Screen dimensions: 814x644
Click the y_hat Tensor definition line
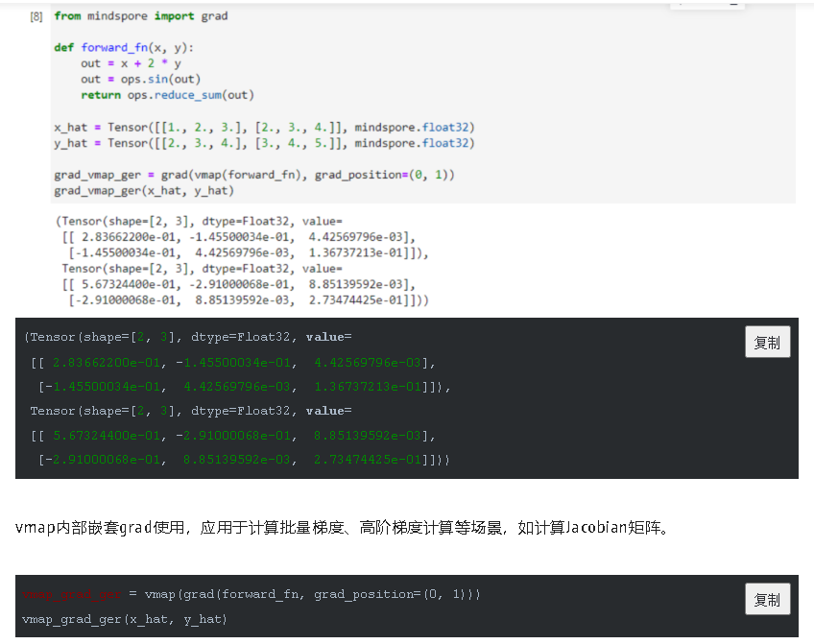click(264, 143)
